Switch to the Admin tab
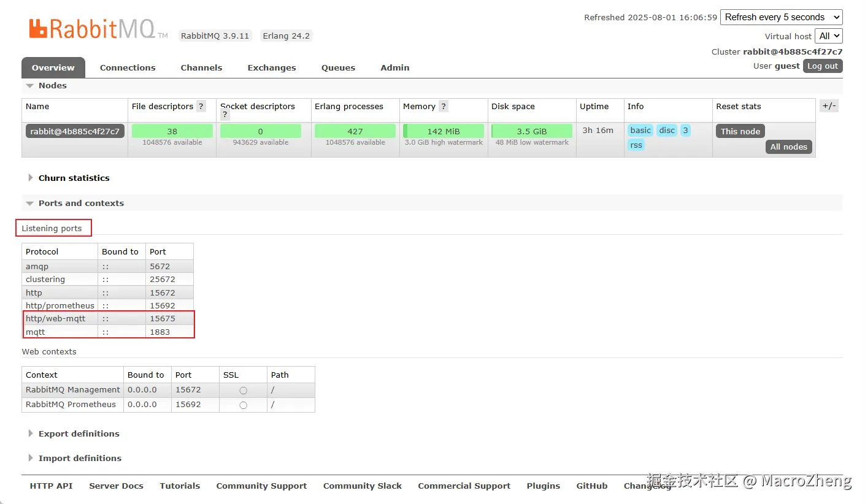865x504 pixels. pyautogui.click(x=395, y=67)
